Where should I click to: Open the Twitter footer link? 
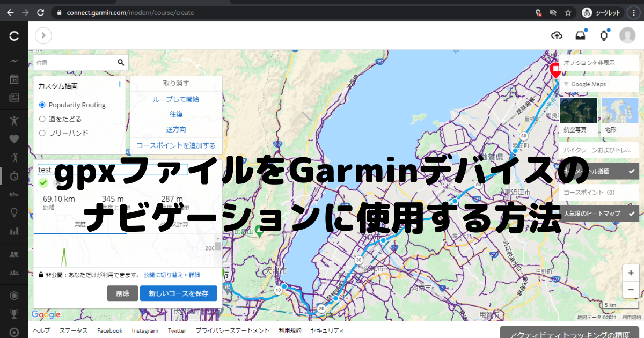pyautogui.click(x=177, y=330)
